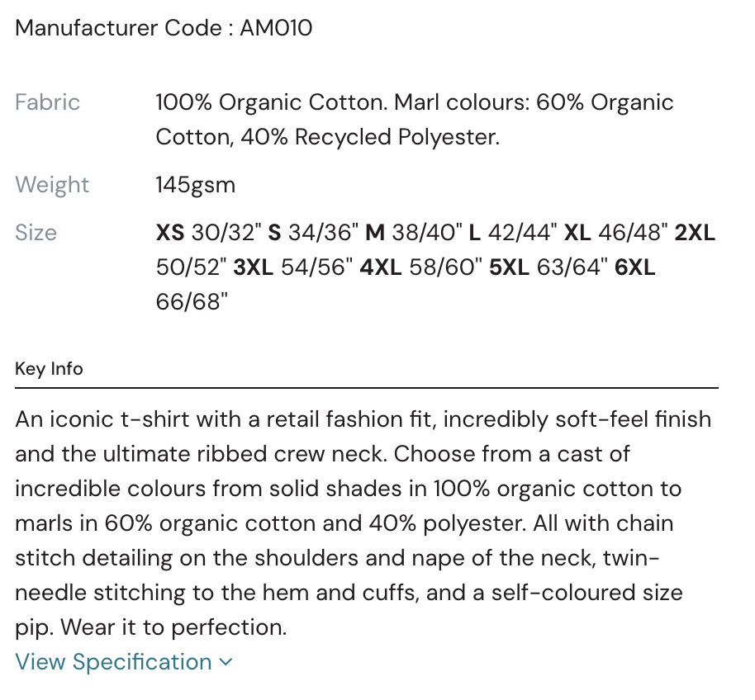Click the Manufacturer Code AM010 text
Screen dimensions: 755x700
164,28
